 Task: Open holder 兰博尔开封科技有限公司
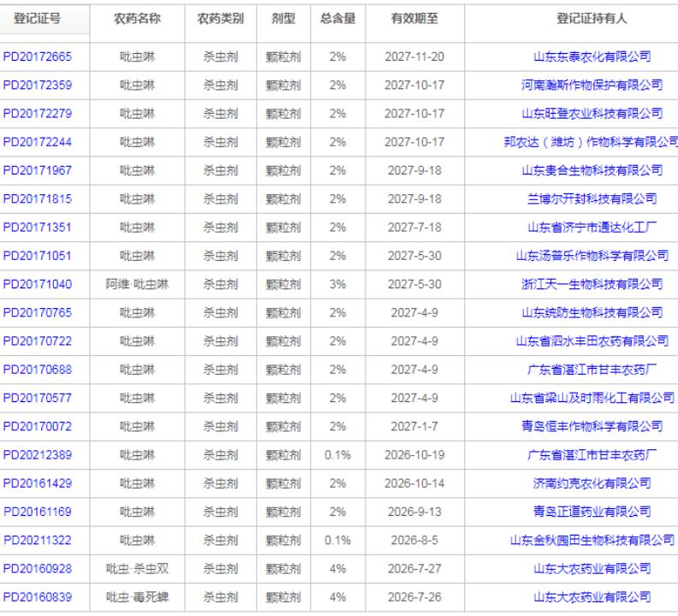pos(592,198)
